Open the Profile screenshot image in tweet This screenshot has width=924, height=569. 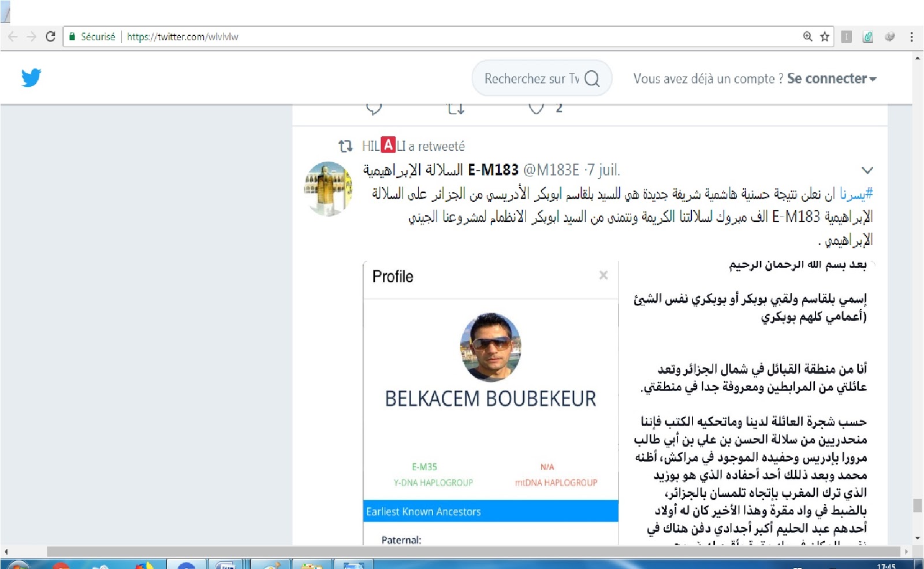coord(490,403)
